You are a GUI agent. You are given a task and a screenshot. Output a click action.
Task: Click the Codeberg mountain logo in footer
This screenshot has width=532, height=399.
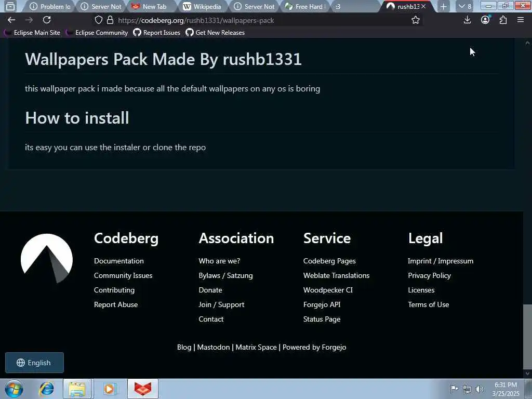click(47, 258)
